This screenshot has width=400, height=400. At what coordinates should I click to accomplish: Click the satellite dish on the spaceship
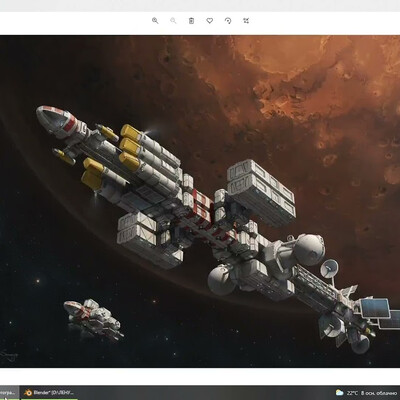click(x=329, y=268)
